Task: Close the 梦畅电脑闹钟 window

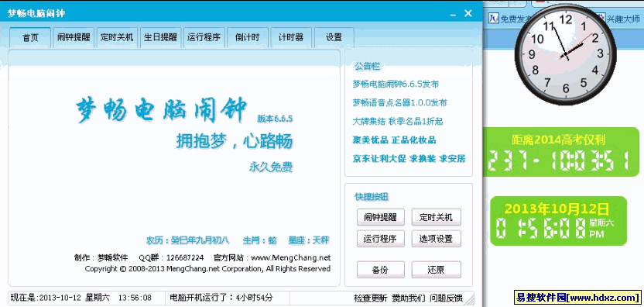Action: [x=468, y=14]
